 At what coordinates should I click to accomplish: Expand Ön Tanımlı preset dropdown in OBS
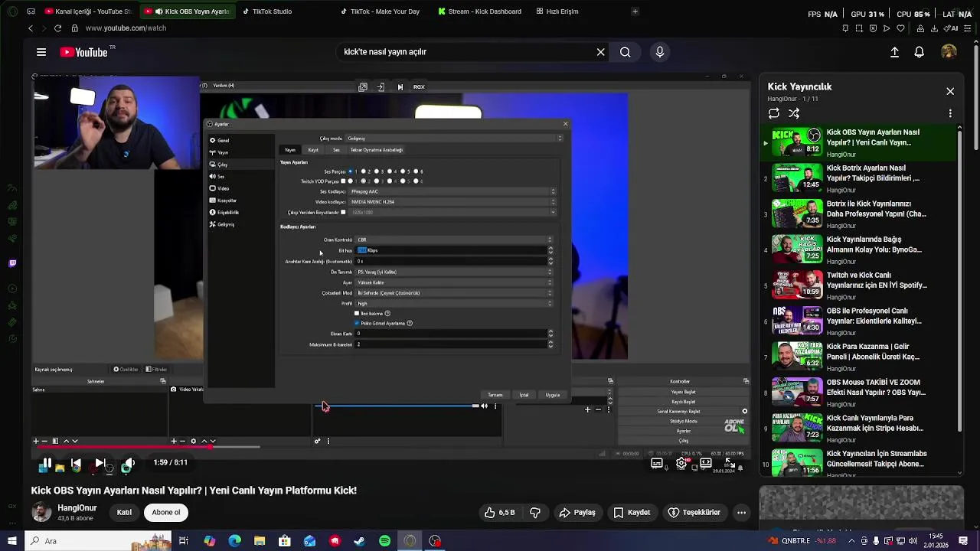[454, 272]
